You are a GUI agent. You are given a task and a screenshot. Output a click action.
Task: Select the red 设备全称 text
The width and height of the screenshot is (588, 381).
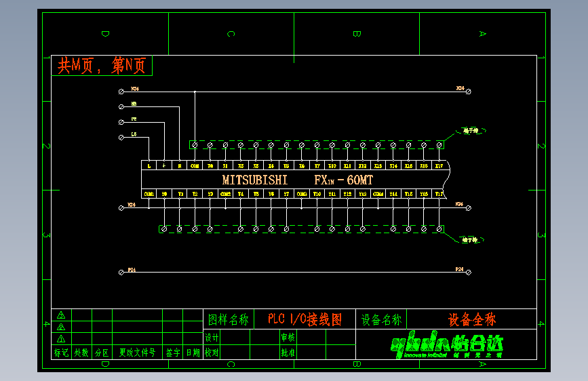[x=472, y=319]
